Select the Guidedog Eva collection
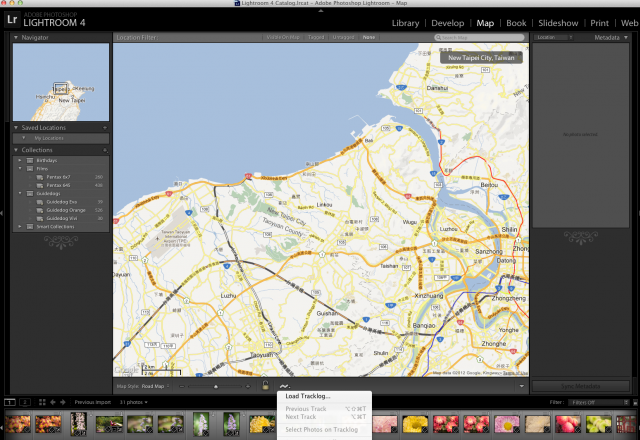Image resolution: width=640 pixels, height=440 pixels. pos(61,202)
